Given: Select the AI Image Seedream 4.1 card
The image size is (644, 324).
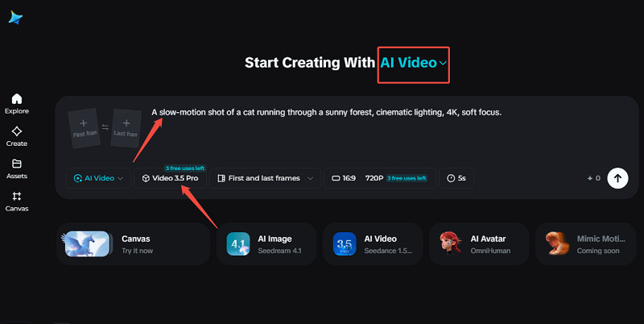Looking at the screenshot, I should click(x=266, y=244).
